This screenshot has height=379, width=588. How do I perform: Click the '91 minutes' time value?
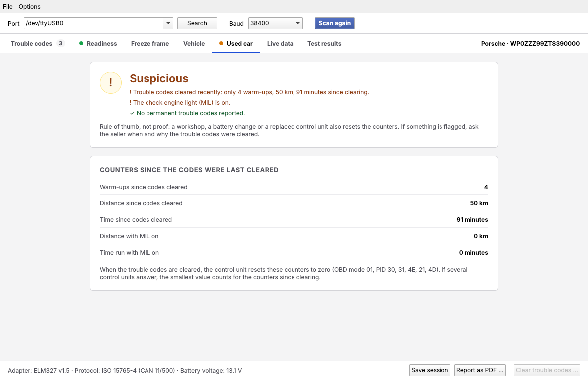[472, 220]
